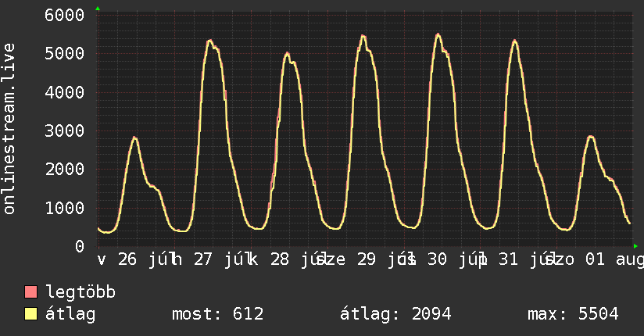Screen dimensions: 644x336
Task: Click the 6000 y-axis label
Action: tap(65, 15)
